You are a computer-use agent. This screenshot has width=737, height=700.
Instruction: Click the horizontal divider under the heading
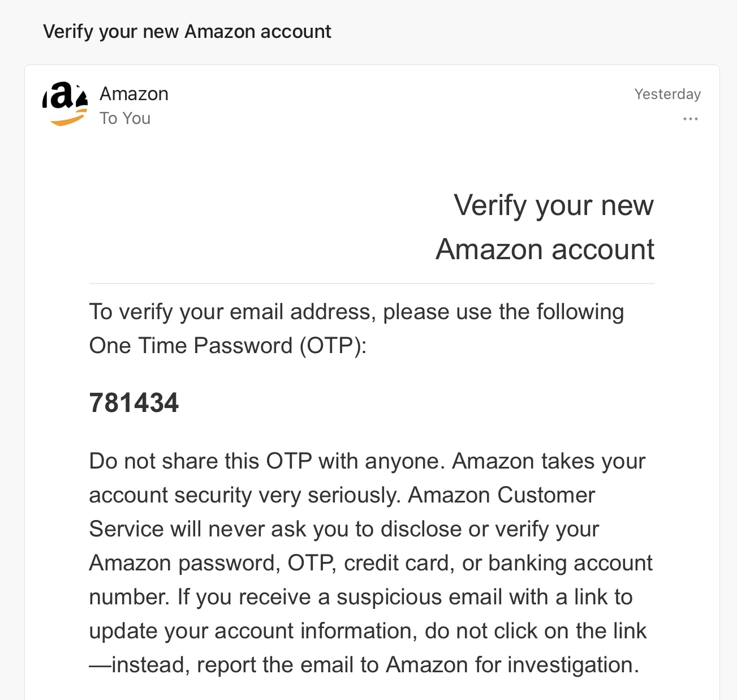point(372,284)
